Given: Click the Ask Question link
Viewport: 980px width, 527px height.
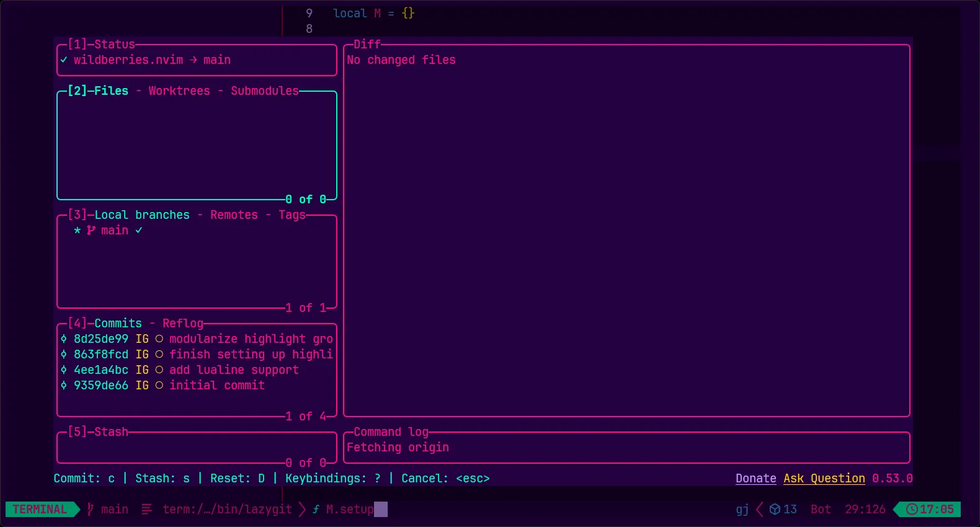Looking at the screenshot, I should [x=824, y=479].
